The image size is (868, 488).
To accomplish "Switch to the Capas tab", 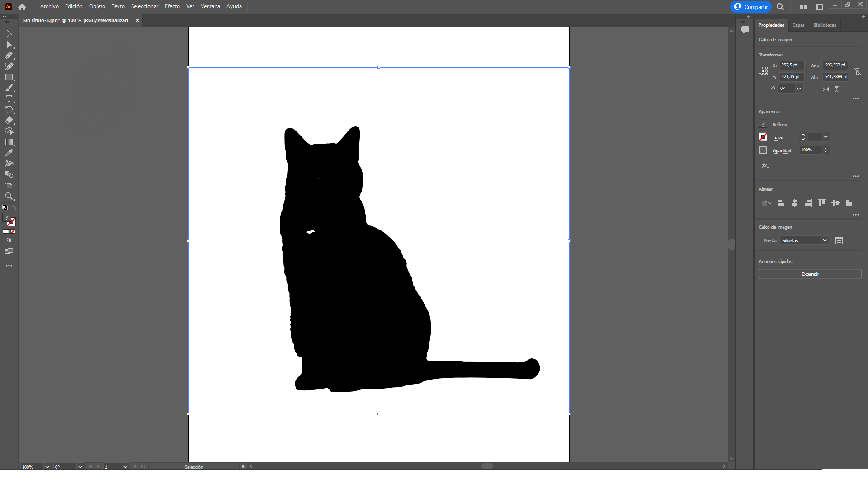I will [x=798, y=25].
